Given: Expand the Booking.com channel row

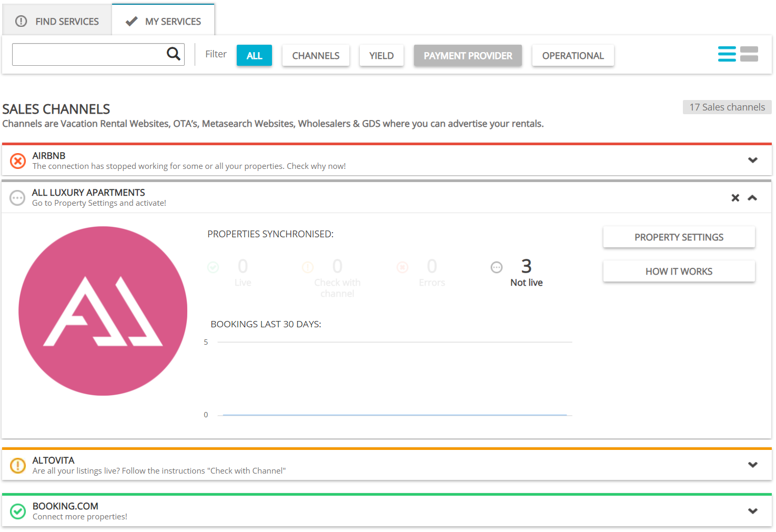Looking at the screenshot, I should pos(753,511).
